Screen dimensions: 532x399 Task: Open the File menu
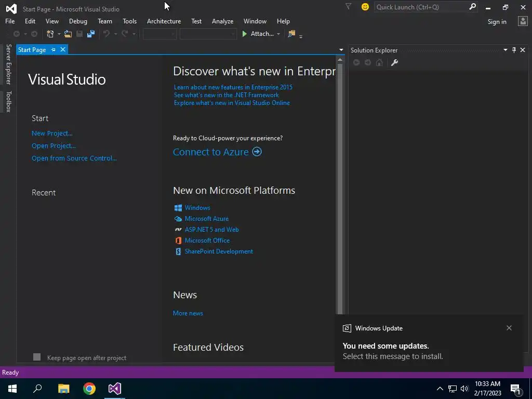click(10, 21)
